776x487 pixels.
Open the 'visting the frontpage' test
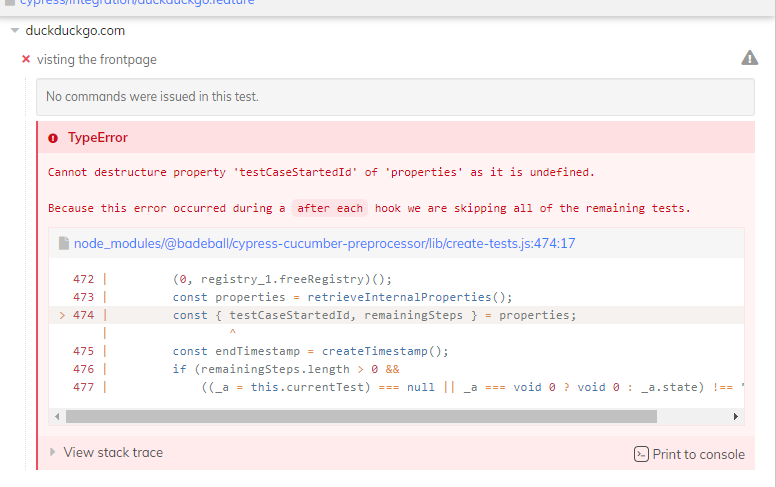pos(97,59)
